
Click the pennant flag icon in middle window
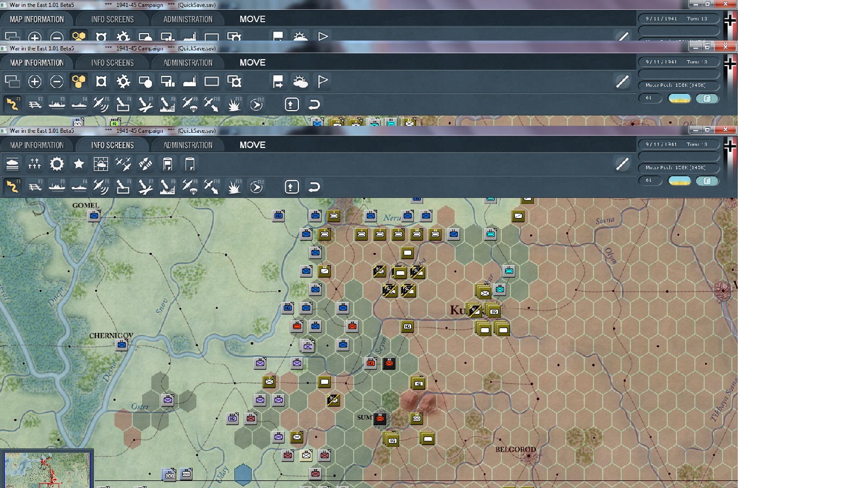click(323, 81)
